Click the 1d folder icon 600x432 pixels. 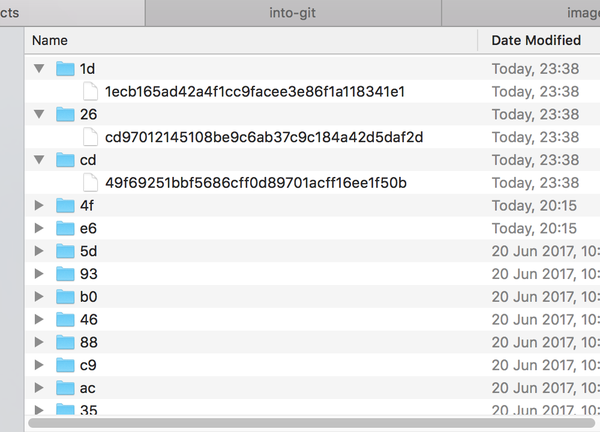tap(66, 69)
